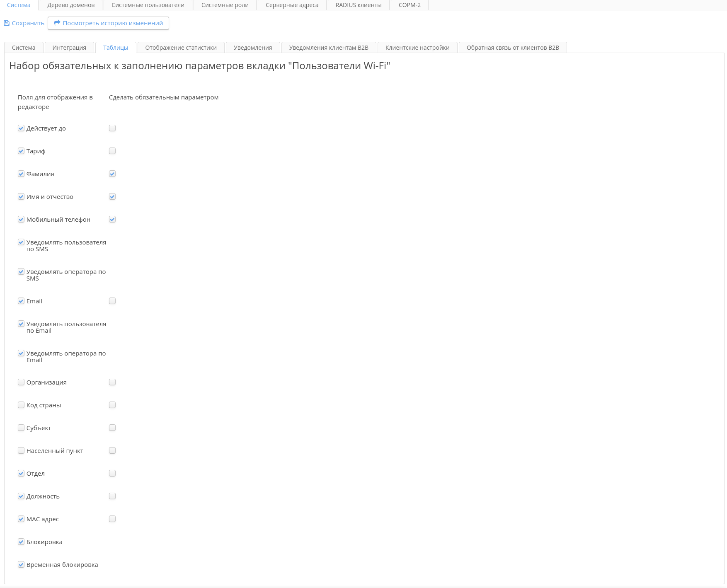The image size is (727, 588).
Task: Select the top-level Система tab
Action: pyautogui.click(x=19, y=5)
